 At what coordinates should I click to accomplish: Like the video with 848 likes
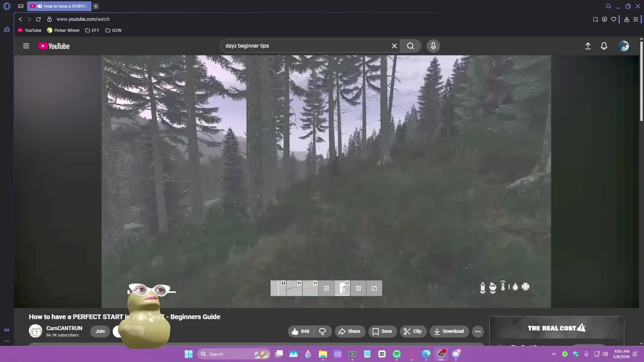coord(300,331)
